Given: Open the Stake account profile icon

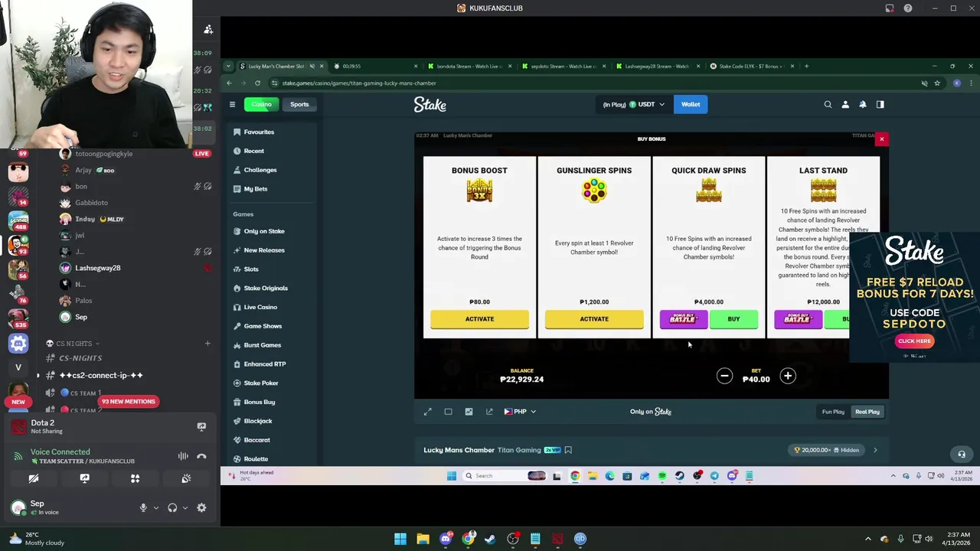Looking at the screenshot, I should 845,104.
